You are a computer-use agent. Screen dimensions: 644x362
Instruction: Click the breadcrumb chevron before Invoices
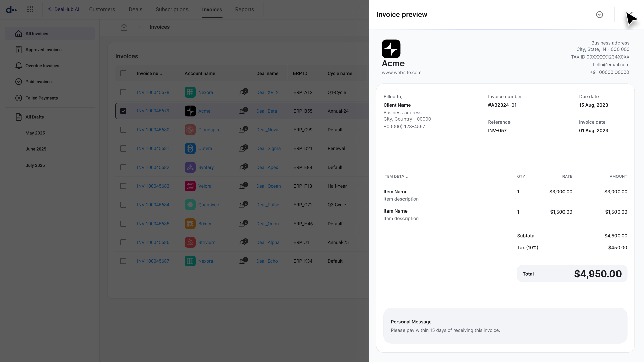[x=139, y=27]
